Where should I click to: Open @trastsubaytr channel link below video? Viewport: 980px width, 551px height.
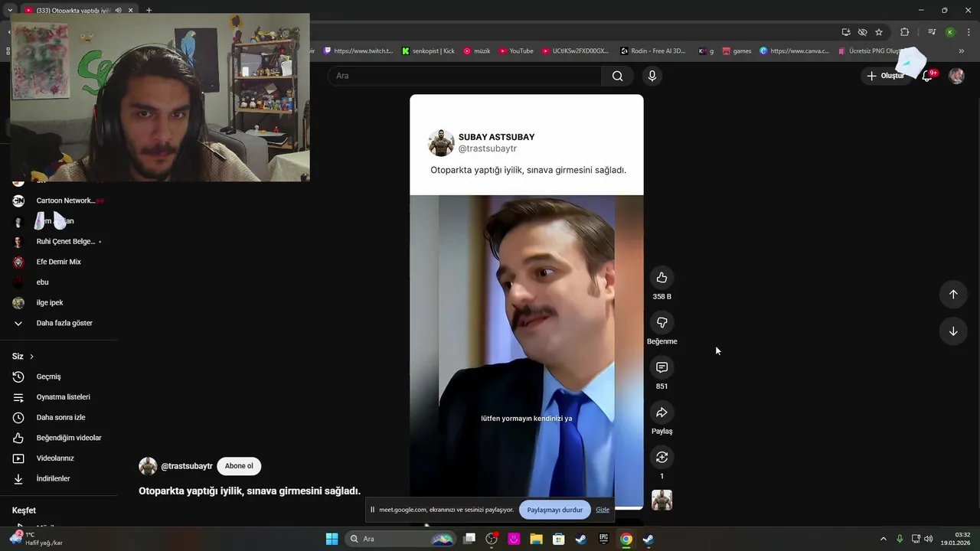point(186,466)
